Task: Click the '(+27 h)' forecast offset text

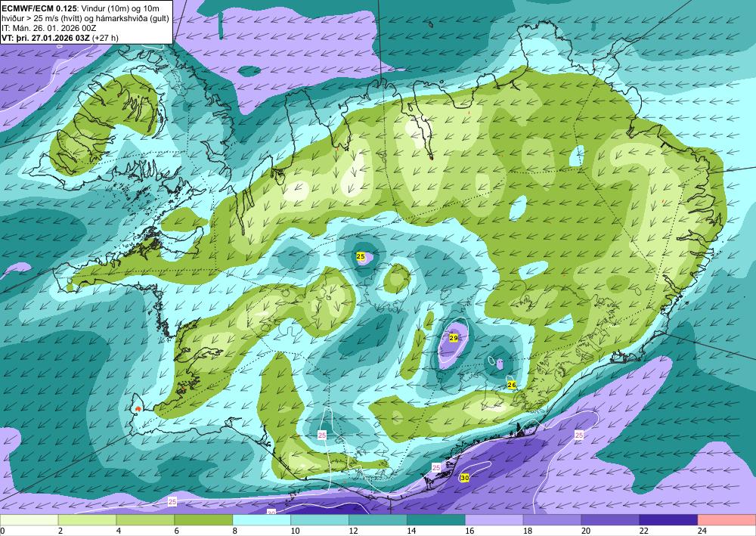Action: 105,38
